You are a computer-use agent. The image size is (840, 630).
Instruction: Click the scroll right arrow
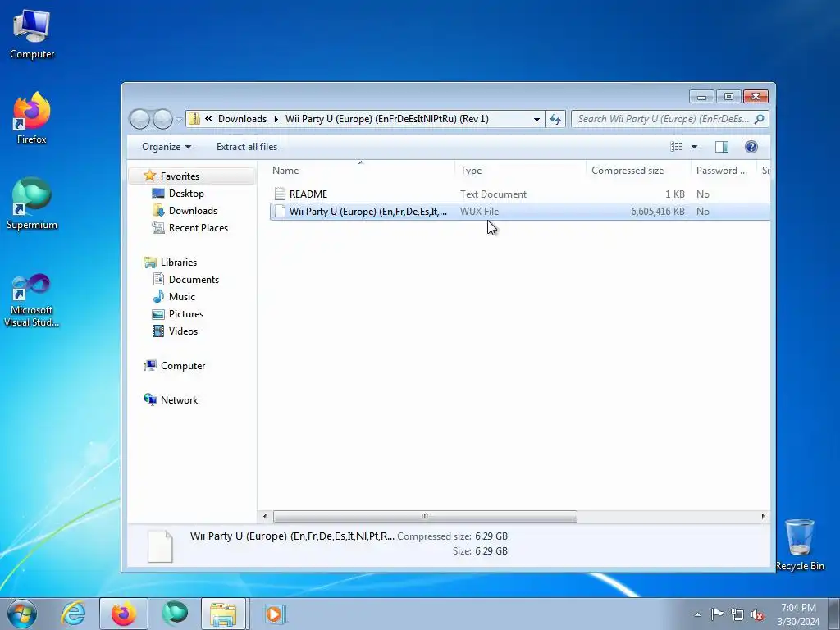[764, 517]
